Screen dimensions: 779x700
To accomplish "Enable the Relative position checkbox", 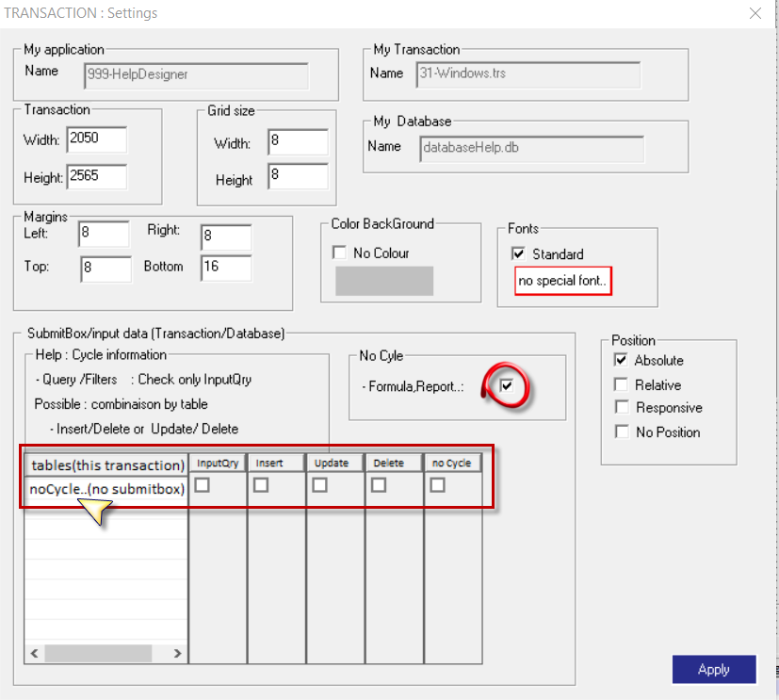I will [621, 384].
